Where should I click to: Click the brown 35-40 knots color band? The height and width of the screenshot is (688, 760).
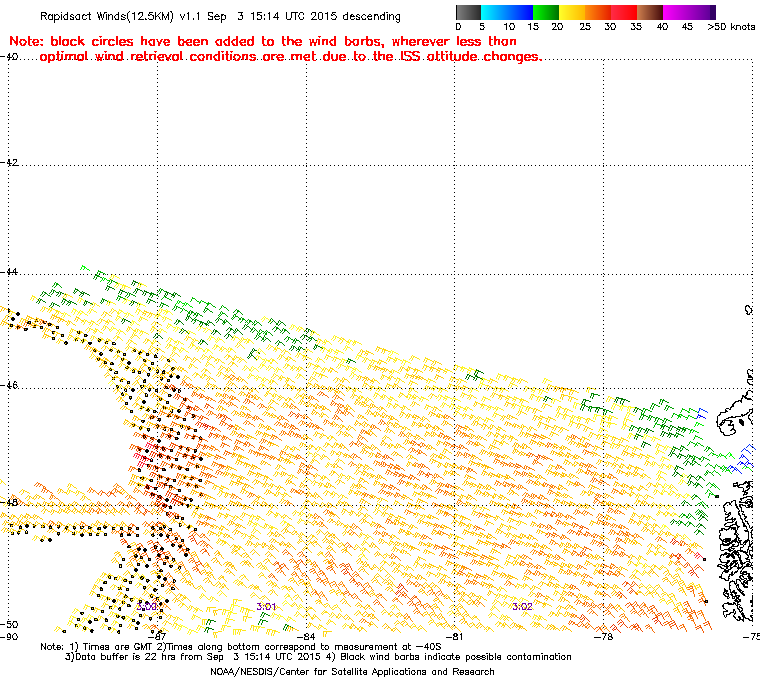pyautogui.click(x=649, y=12)
